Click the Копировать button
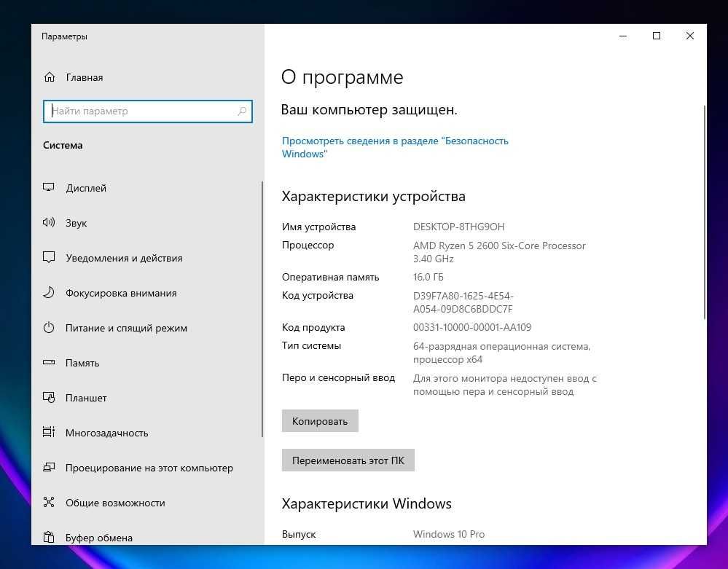This screenshot has height=569, width=728. [x=320, y=421]
